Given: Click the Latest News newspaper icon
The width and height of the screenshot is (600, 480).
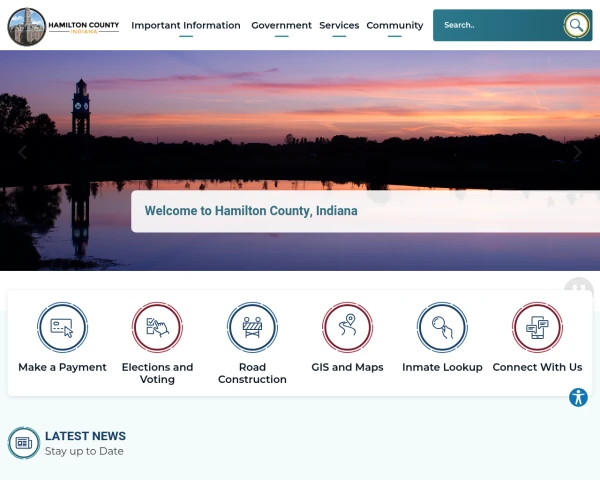Looking at the screenshot, I should click(x=24, y=443).
